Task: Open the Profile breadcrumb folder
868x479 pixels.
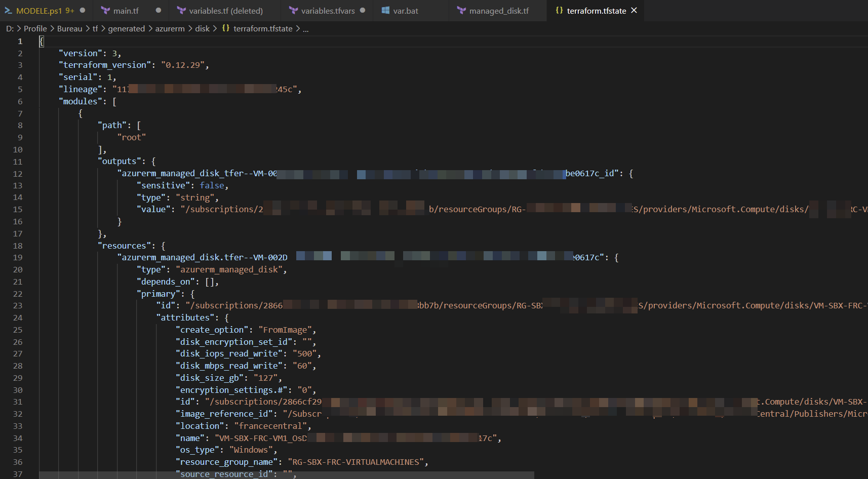Action: point(35,29)
